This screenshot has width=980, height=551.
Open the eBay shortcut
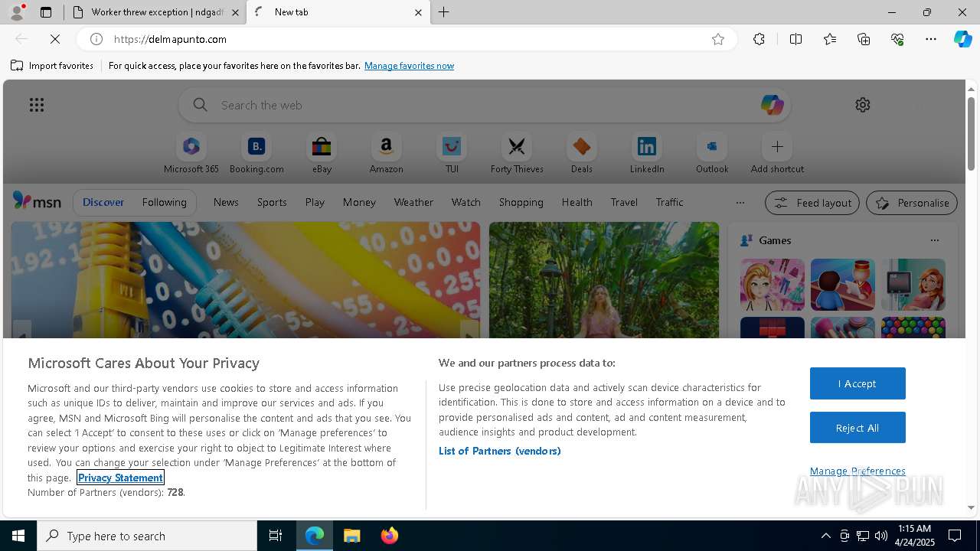322,154
